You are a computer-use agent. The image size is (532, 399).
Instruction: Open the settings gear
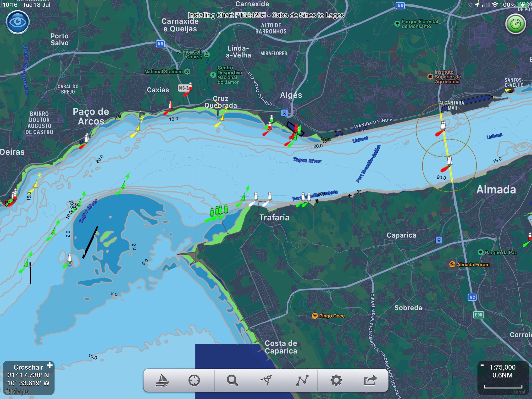coord(337,380)
